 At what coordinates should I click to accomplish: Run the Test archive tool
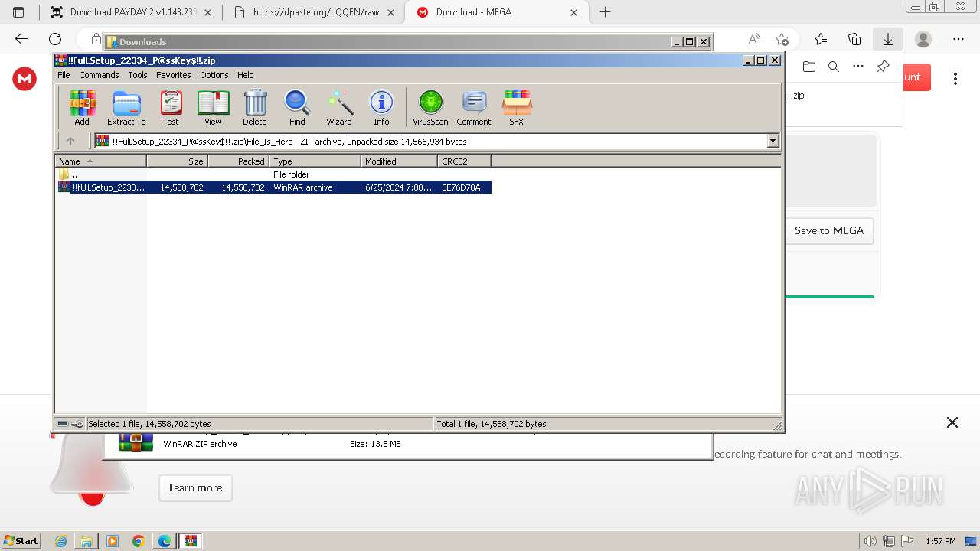coord(170,107)
